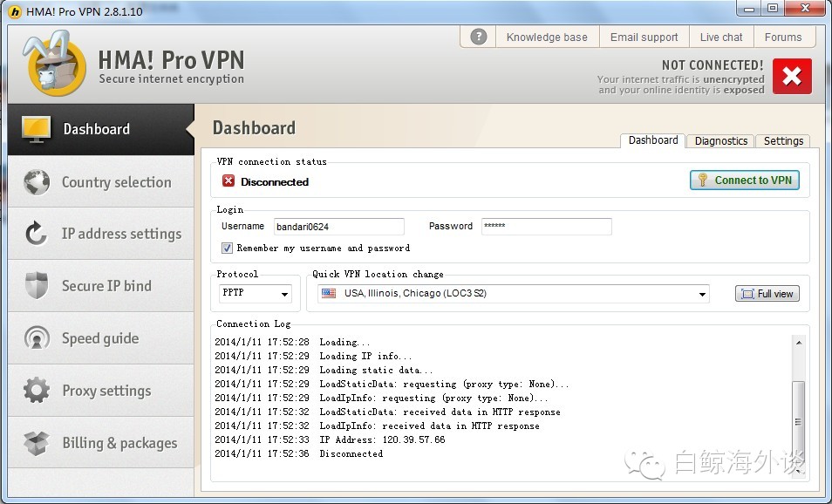Click the 'Loading static data...' log entry

(324, 370)
